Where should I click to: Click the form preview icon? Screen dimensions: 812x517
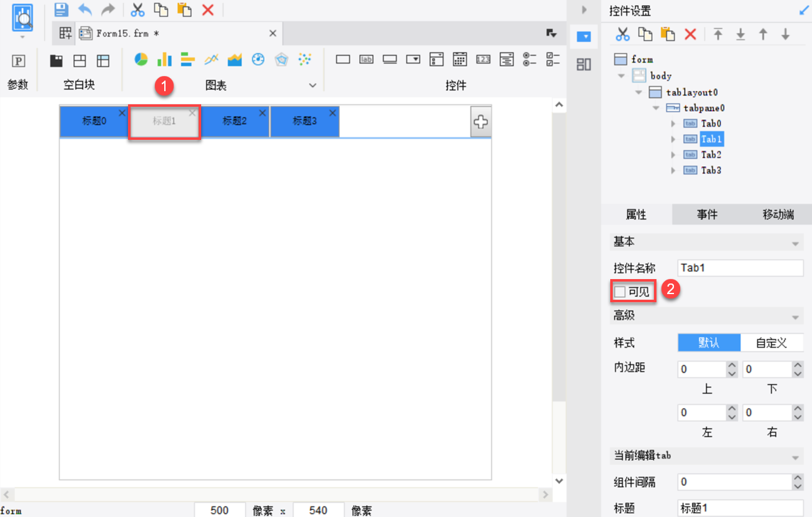(x=22, y=18)
